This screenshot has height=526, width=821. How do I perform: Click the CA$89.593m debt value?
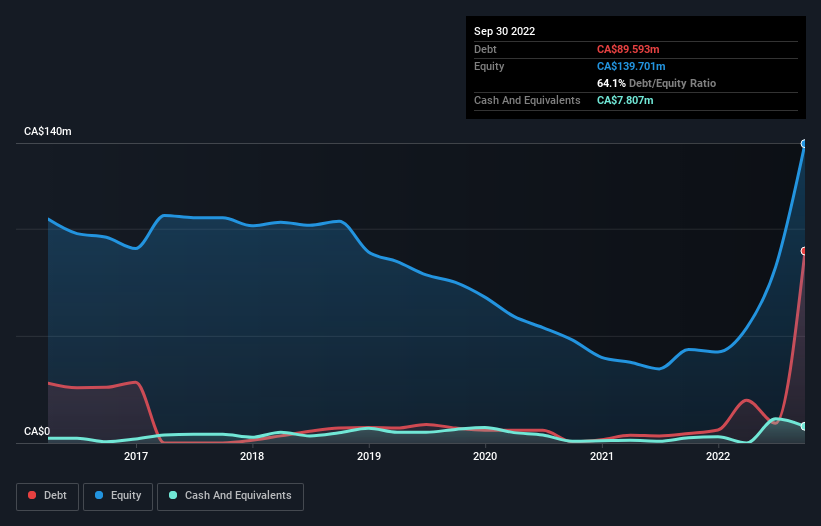tap(628, 49)
